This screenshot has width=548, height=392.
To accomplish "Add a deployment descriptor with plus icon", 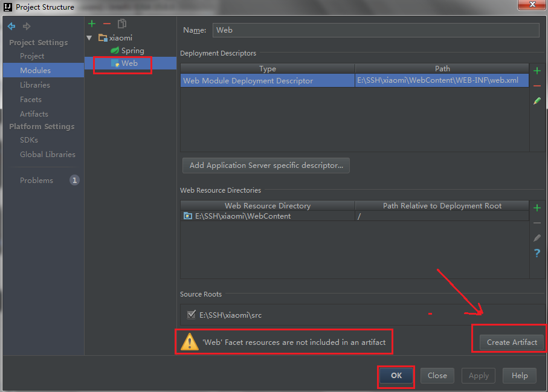I will pyautogui.click(x=537, y=71).
